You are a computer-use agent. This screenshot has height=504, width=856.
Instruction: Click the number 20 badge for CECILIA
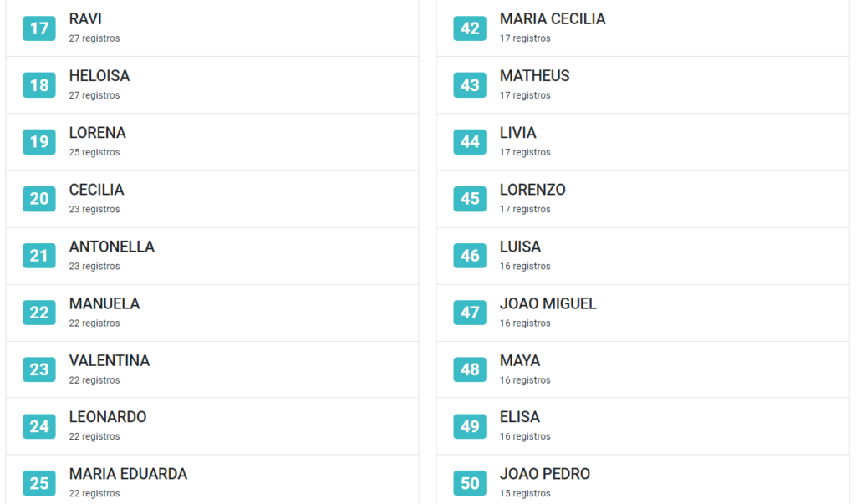point(38,199)
